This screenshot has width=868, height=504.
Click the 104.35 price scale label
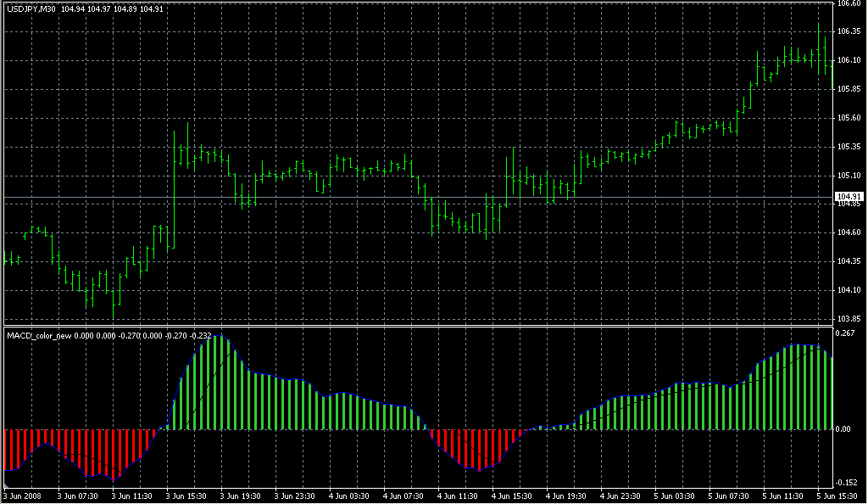849,261
